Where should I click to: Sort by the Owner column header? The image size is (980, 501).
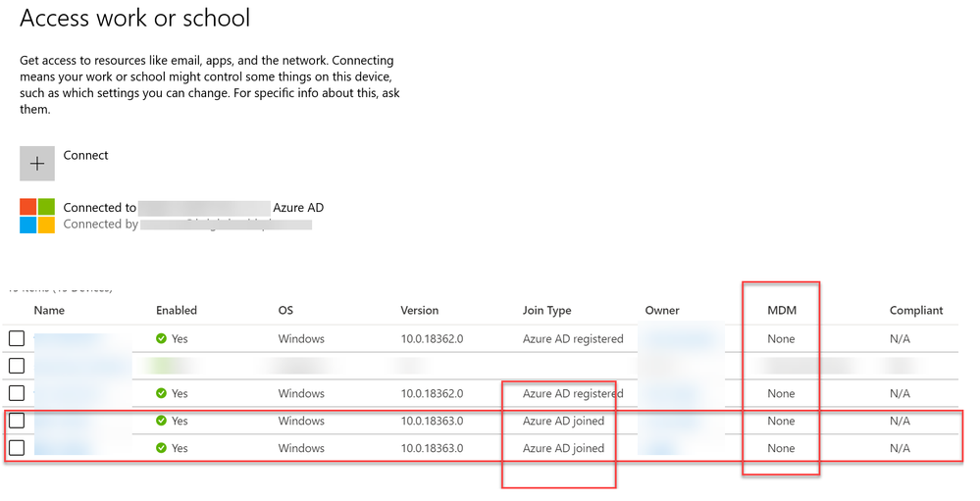[662, 311]
